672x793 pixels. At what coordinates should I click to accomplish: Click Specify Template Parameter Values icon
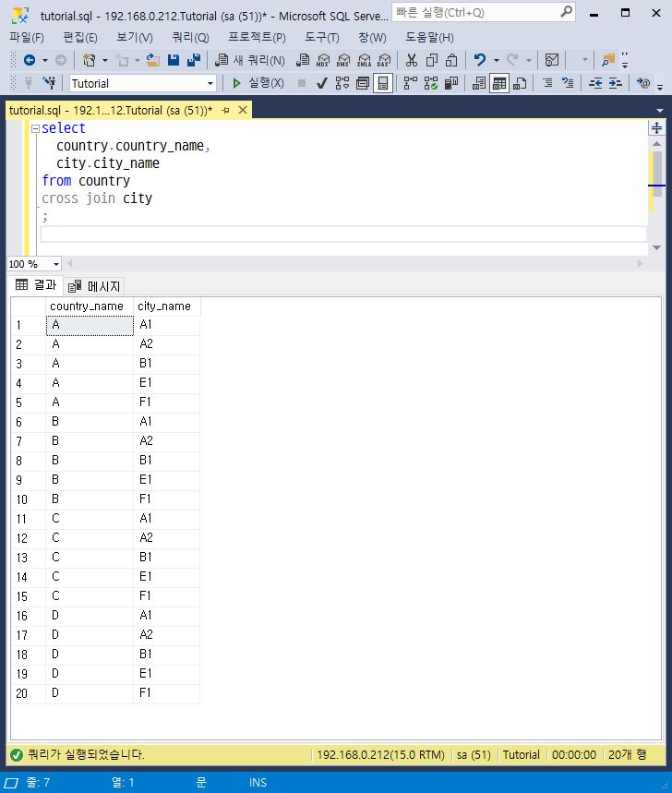(x=643, y=83)
